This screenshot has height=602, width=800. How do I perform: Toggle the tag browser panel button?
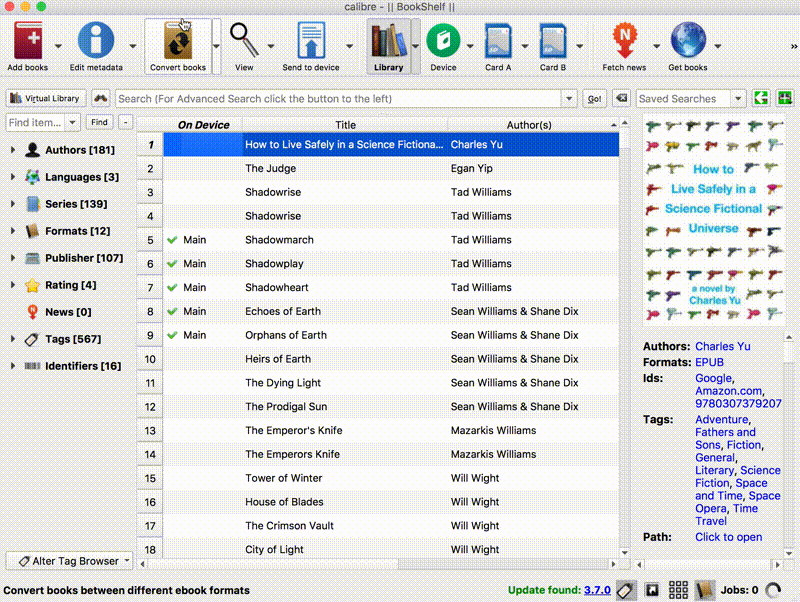tap(626, 590)
